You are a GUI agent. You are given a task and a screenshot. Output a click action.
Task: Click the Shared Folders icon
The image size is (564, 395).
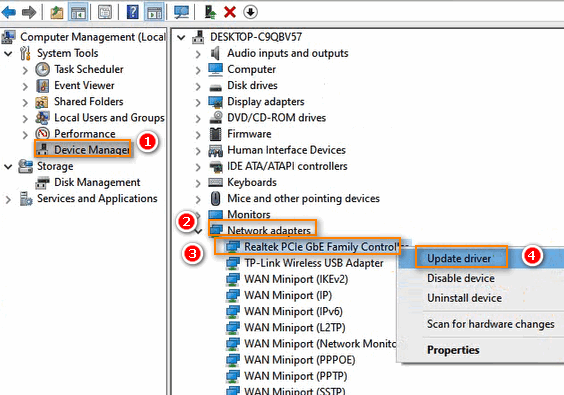coord(42,102)
